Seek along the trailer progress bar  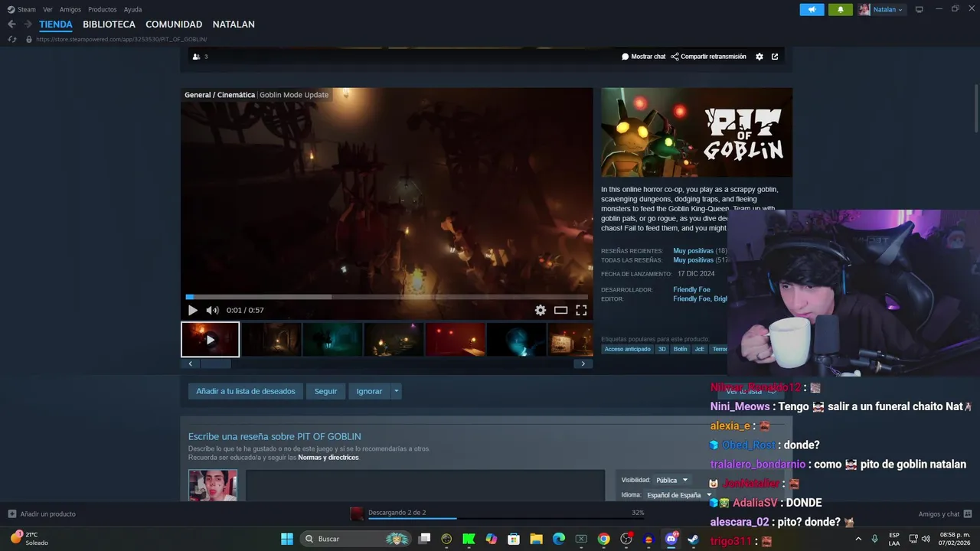[387, 297]
